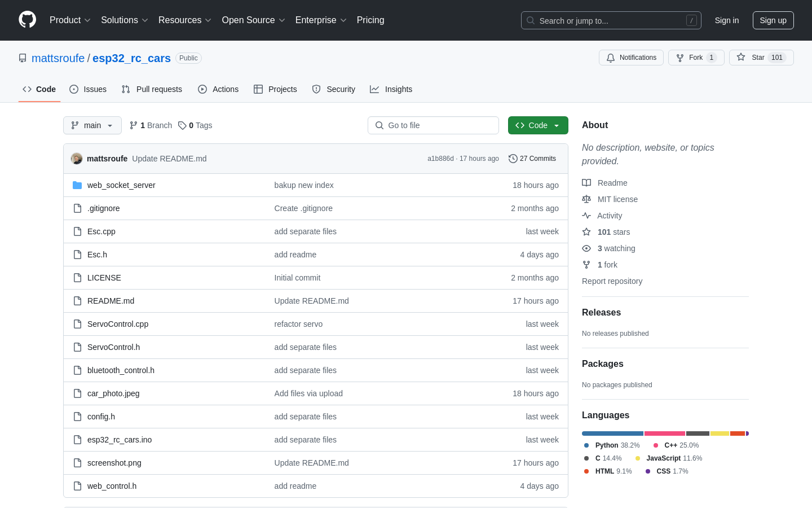
Task: Switch to the Insights tab
Action: (391, 89)
